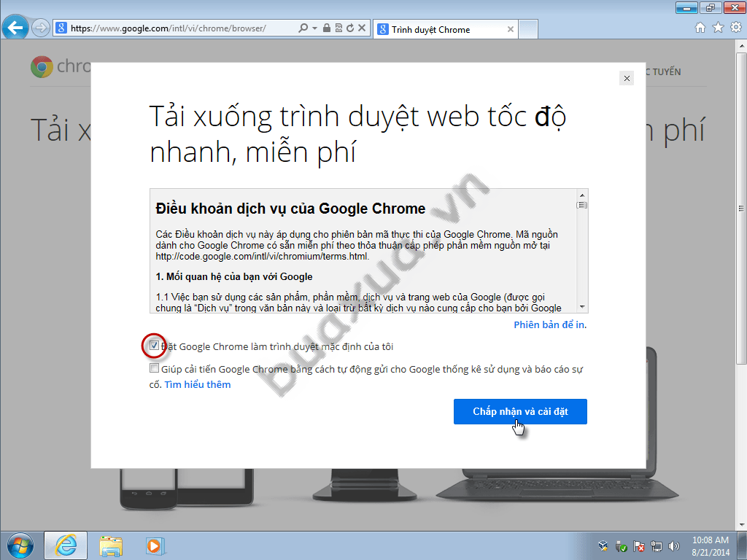Screen dimensions: 747x560
Task: Click the browser Forward arrow button
Action: tap(41, 28)
